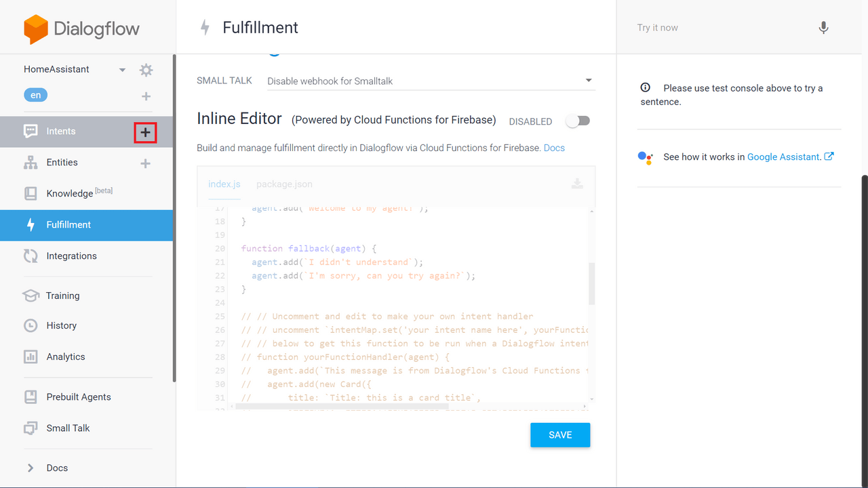Image resolution: width=868 pixels, height=488 pixels.
Task: Create a new intent with the plus icon
Action: [x=145, y=133]
